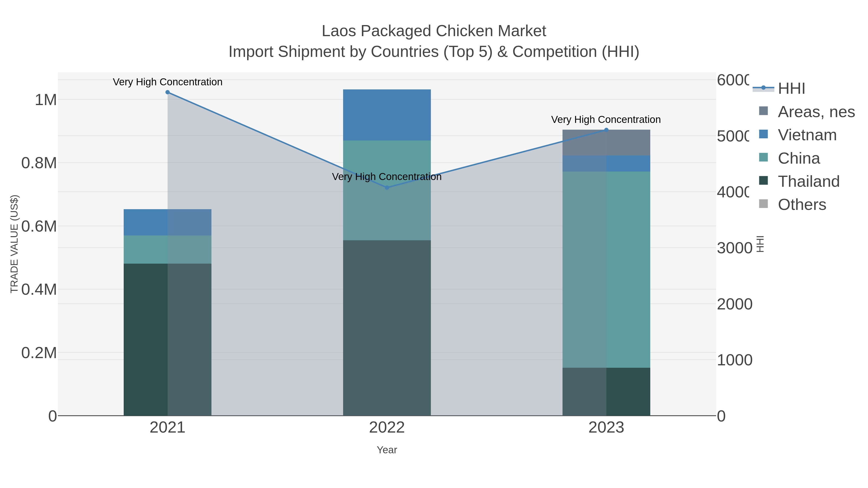
Task: Click the 'Very High Concentration' label above 2022 point
Action: click(387, 176)
